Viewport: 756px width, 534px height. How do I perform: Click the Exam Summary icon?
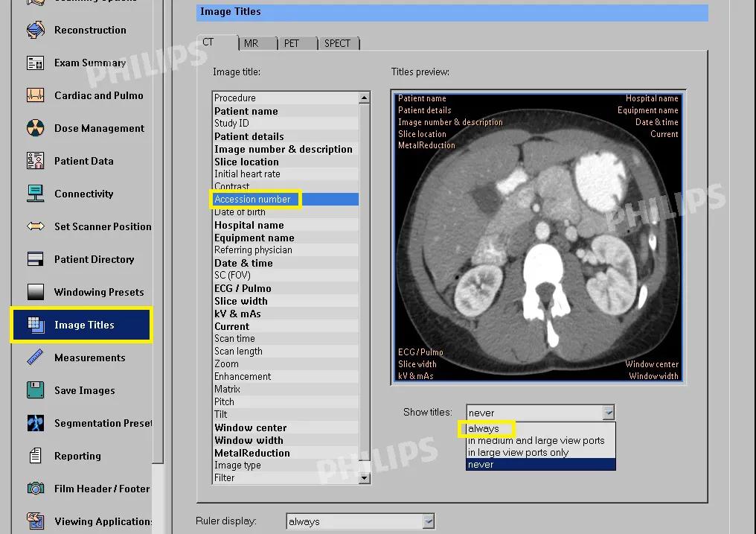35,63
